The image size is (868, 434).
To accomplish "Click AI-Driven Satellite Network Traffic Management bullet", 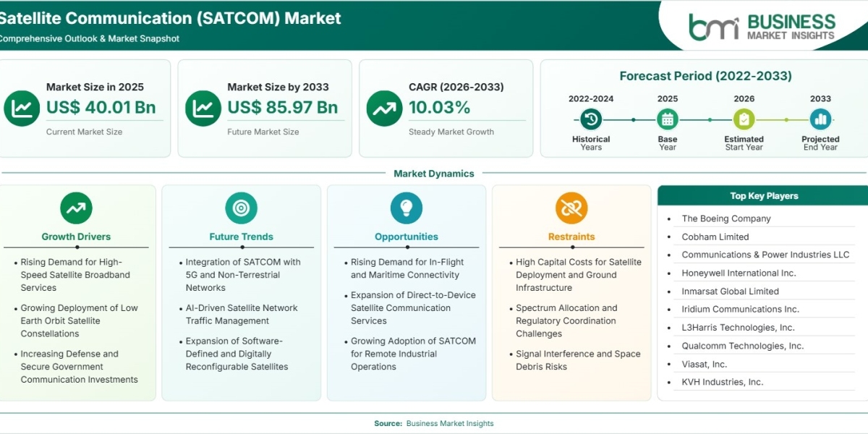I will (242, 314).
